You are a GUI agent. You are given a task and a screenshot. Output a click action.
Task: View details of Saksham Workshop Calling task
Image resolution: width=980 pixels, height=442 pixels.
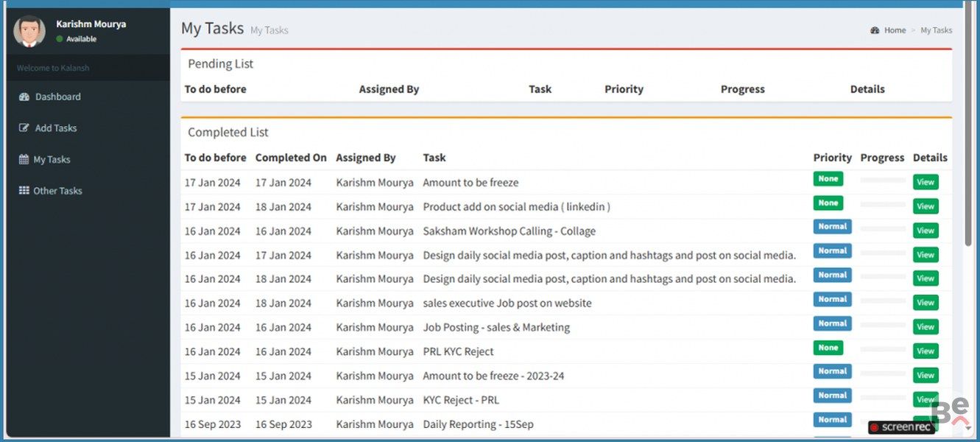925,231
